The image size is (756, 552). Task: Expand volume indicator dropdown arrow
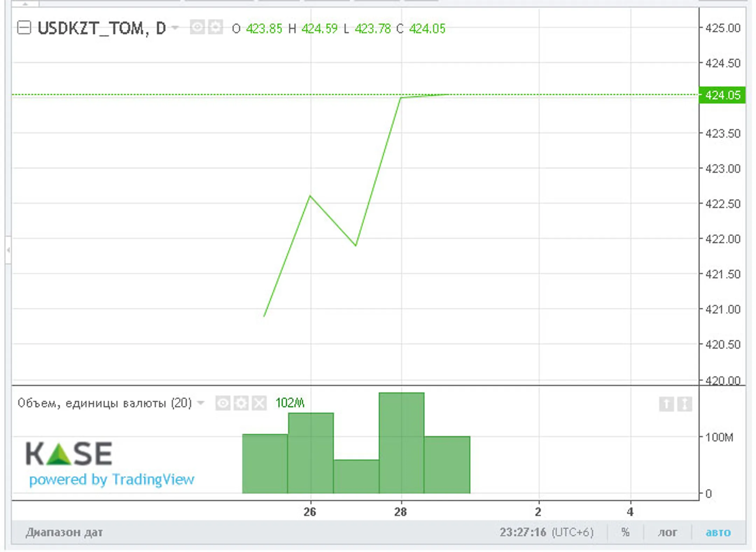click(x=201, y=403)
